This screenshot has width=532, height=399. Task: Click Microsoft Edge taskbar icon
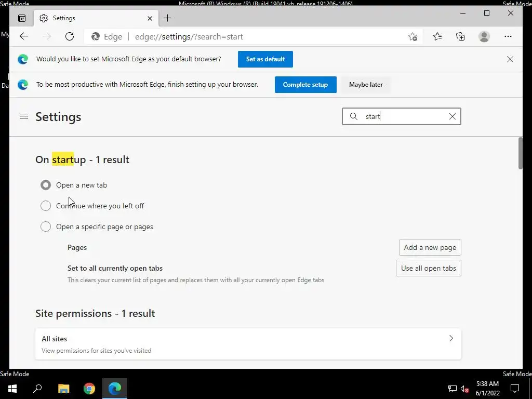[x=115, y=389]
